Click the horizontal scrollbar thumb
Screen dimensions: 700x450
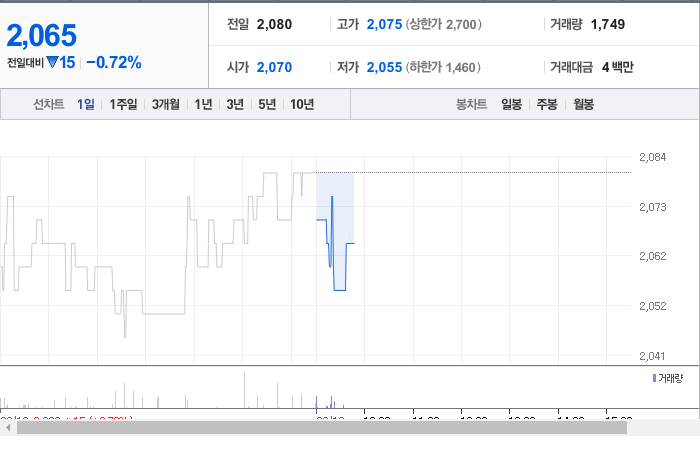click(322, 428)
